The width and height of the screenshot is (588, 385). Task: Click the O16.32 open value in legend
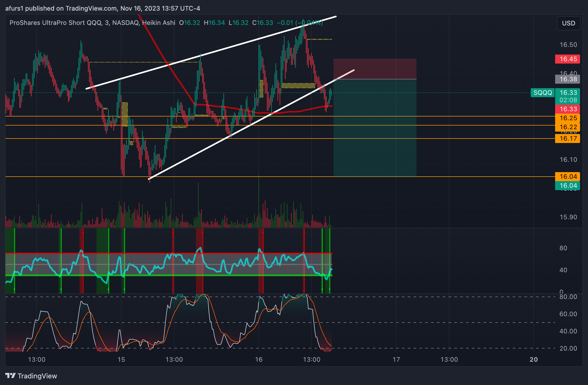190,23
